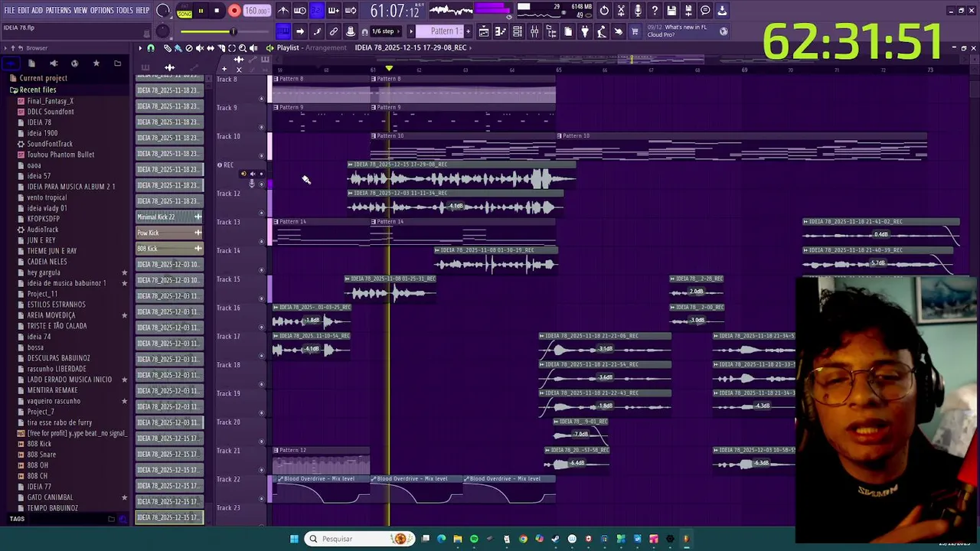Click the browser favorites star tab
980x551 pixels.
[96, 64]
